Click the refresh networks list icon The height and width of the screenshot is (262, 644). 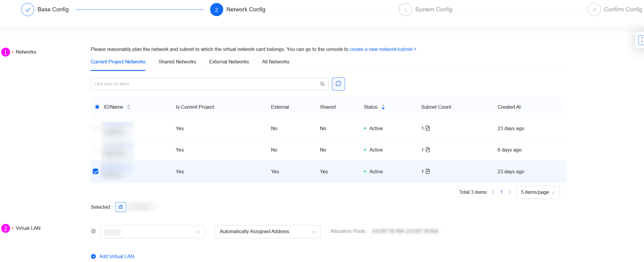[x=338, y=84]
